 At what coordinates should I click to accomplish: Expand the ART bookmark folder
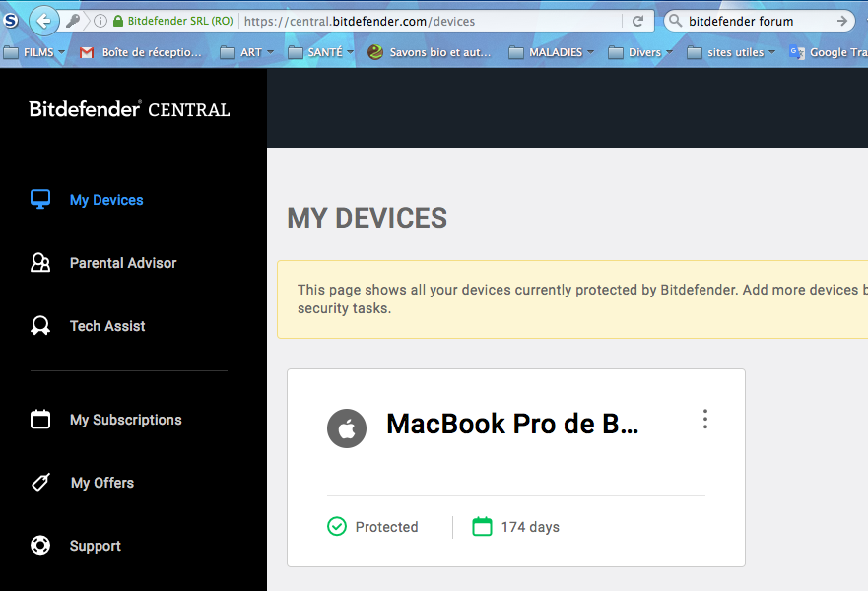(x=247, y=52)
